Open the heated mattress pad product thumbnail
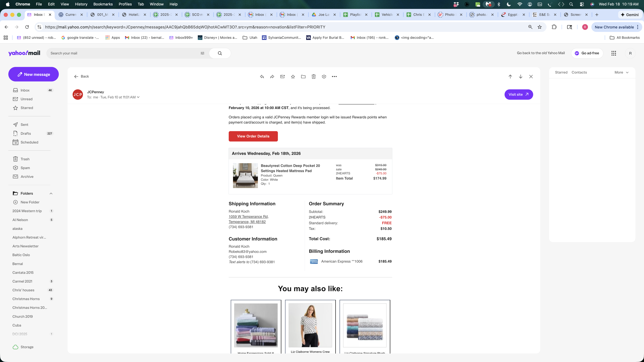 (245, 176)
